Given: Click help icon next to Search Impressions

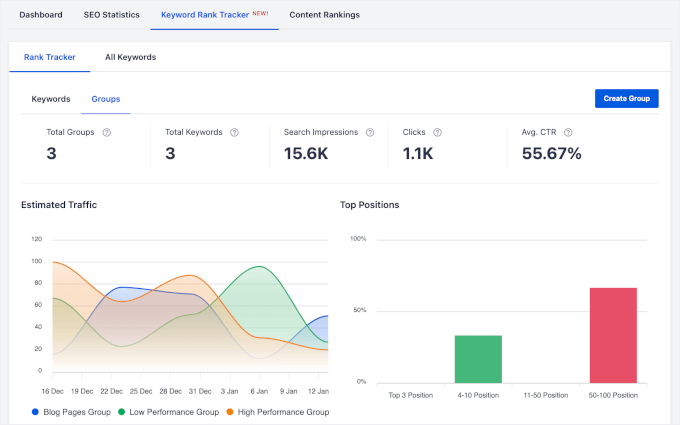Looking at the screenshot, I should pyautogui.click(x=369, y=132).
